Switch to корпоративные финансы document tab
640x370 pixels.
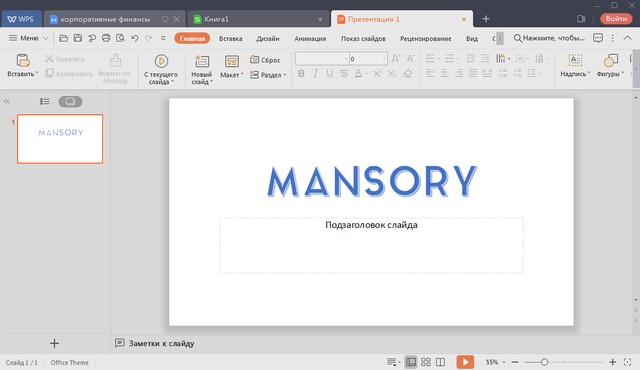point(114,19)
